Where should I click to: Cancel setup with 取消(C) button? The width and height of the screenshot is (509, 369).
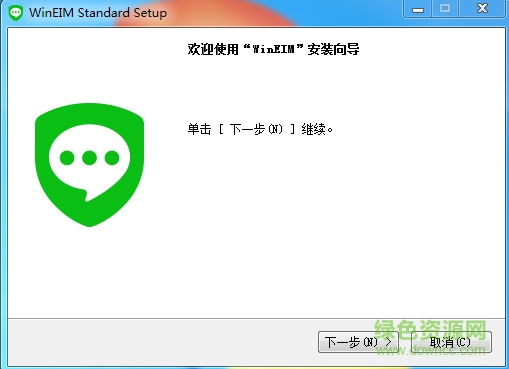[451, 342]
